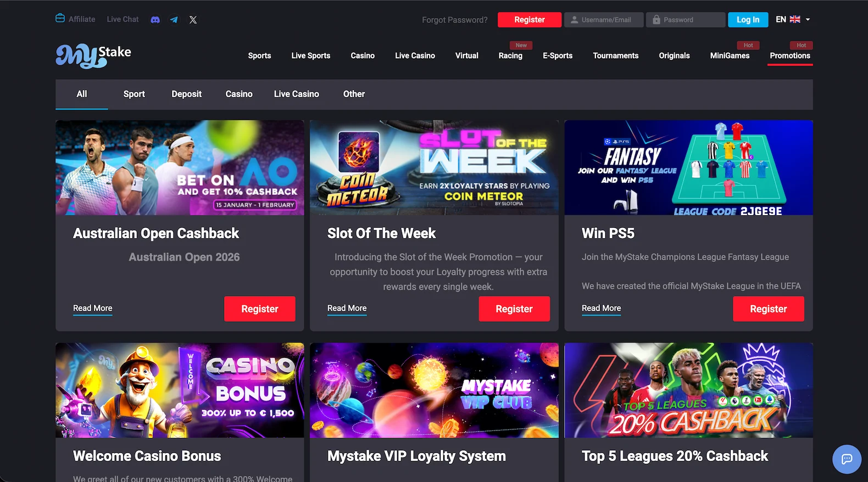Open the Telegram icon link

[x=174, y=20]
